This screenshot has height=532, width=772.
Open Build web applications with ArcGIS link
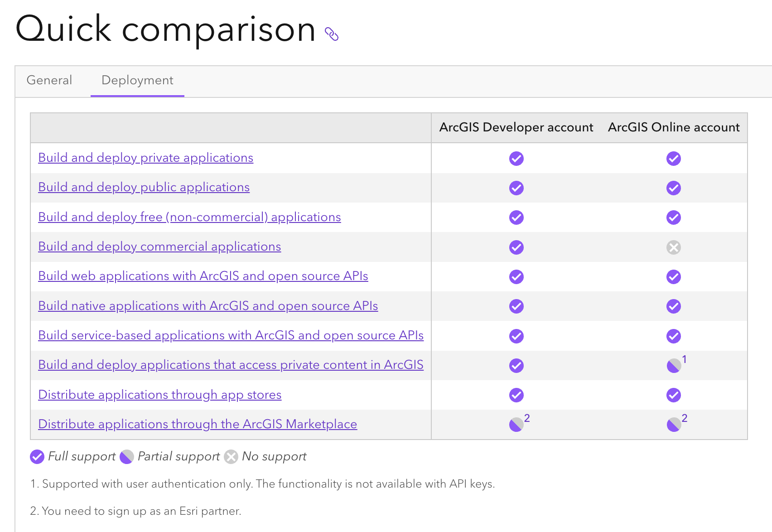click(203, 276)
